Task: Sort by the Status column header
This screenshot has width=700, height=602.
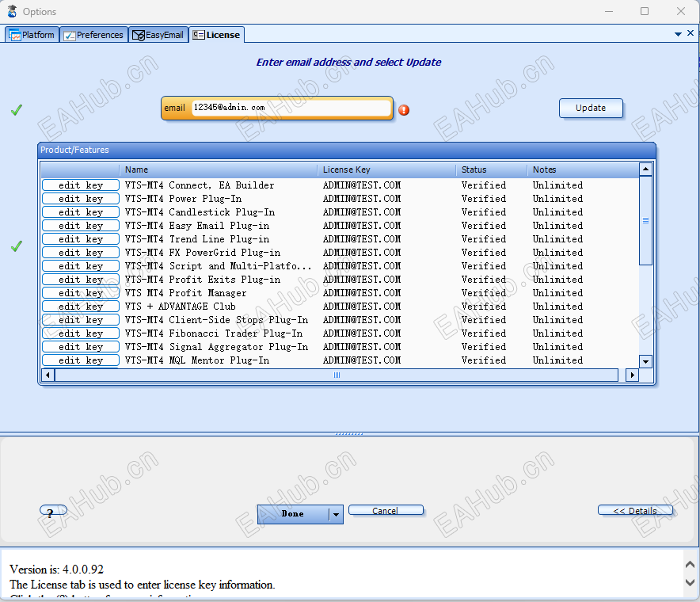Action: pos(492,170)
